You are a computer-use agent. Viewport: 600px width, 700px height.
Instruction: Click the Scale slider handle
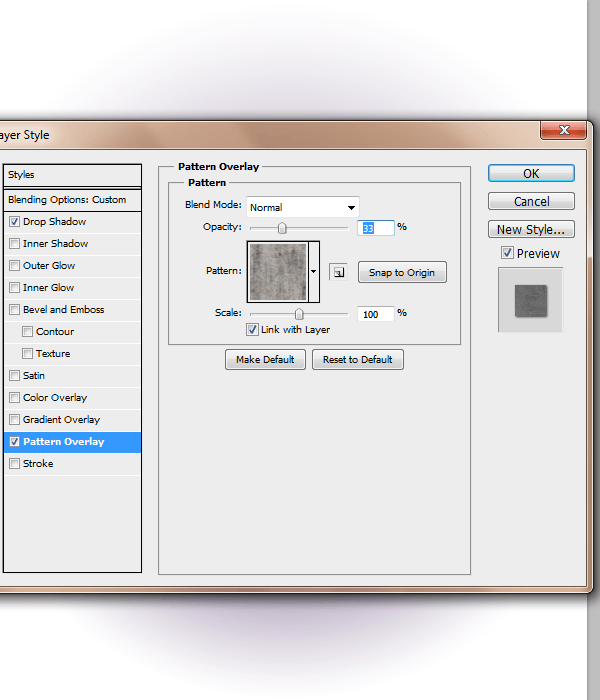298,314
